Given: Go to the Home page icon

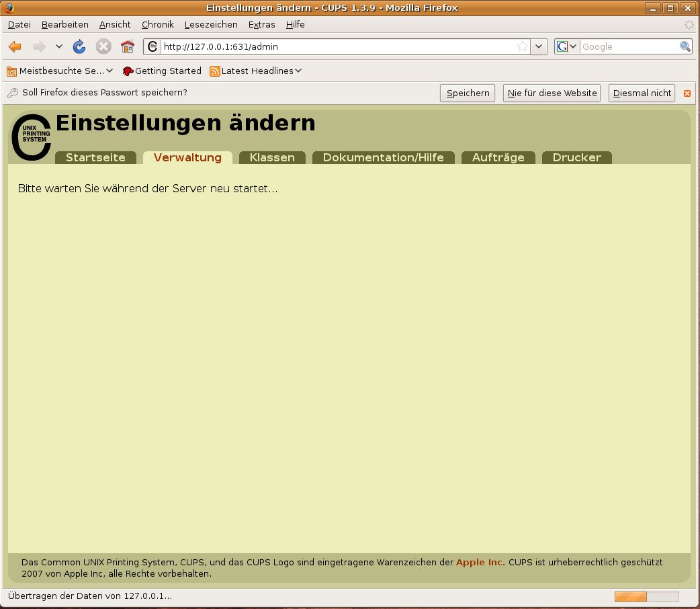Looking at the screenshot, I should click(128, 46).
